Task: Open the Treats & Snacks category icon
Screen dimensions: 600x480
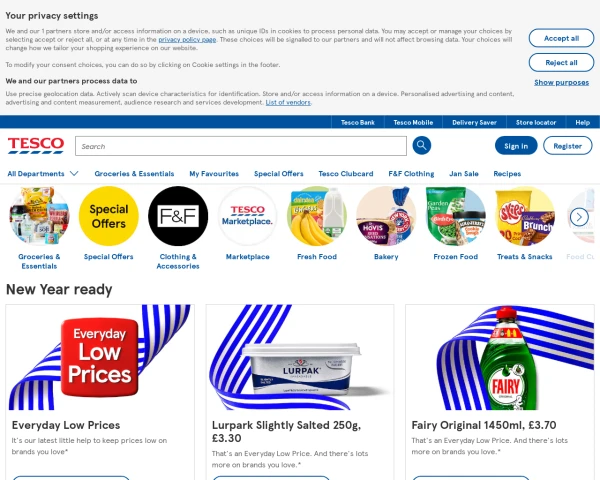Action: pos(525,216)
